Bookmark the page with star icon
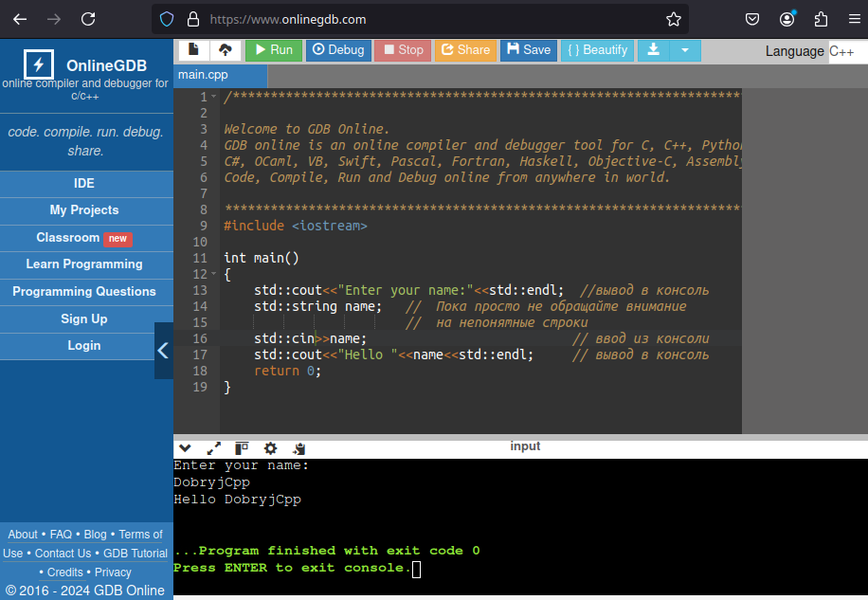 click(673, 19)
